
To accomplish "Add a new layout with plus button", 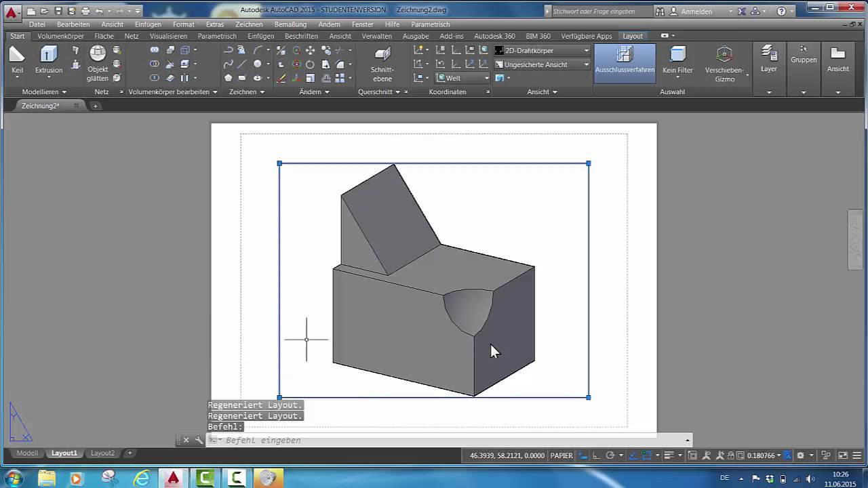I will [x=130, y=453].
